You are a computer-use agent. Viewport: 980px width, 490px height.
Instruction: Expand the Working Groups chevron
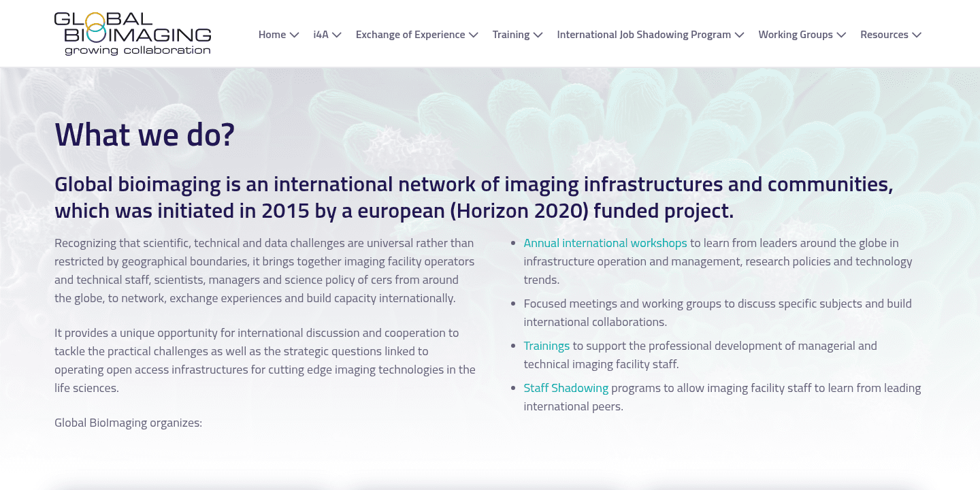[x=842, y=34]
